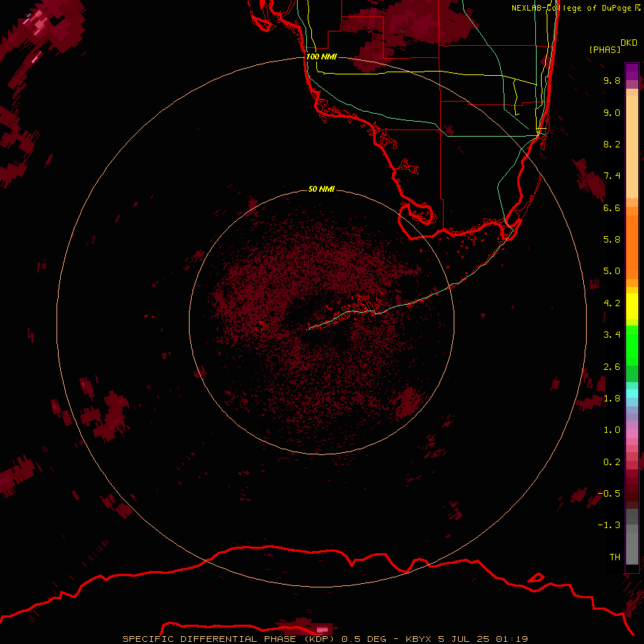Click the "KBYX" station ID in the caption
The height and width of the screenshot is (644, 644).
tap(418, 639)
